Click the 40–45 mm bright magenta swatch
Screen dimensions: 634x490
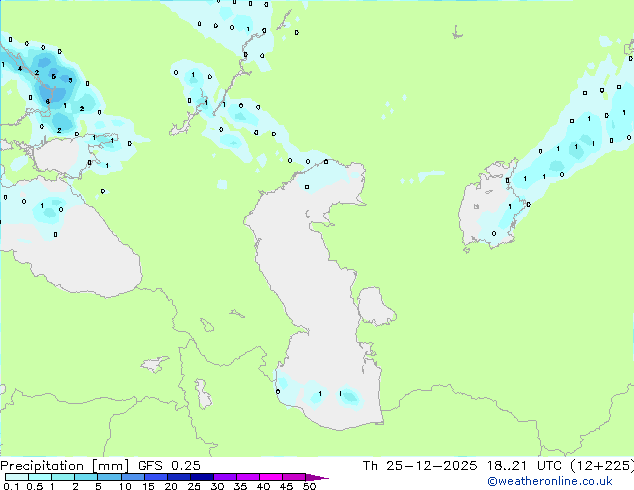pos(271,477)
